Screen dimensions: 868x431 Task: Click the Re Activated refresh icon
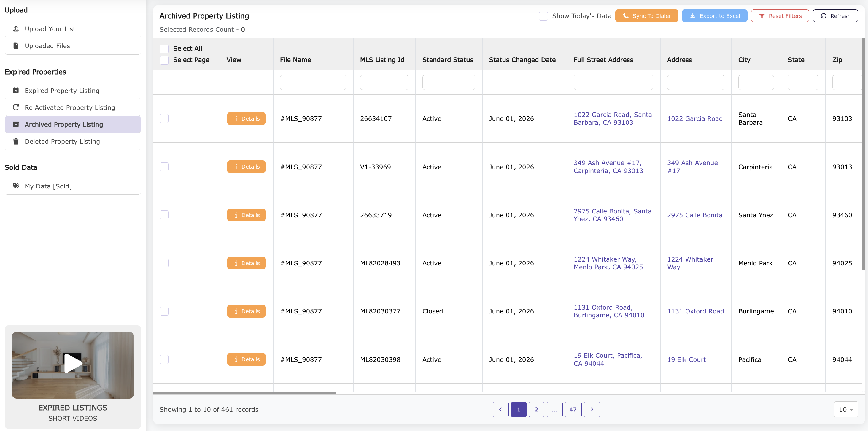pos(16,107)
